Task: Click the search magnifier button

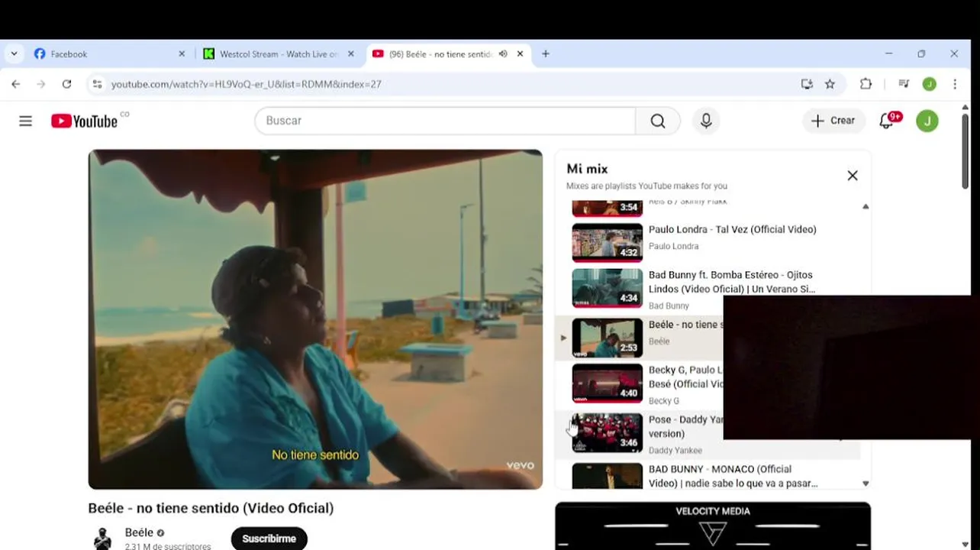Action: (x=658, y=121)
